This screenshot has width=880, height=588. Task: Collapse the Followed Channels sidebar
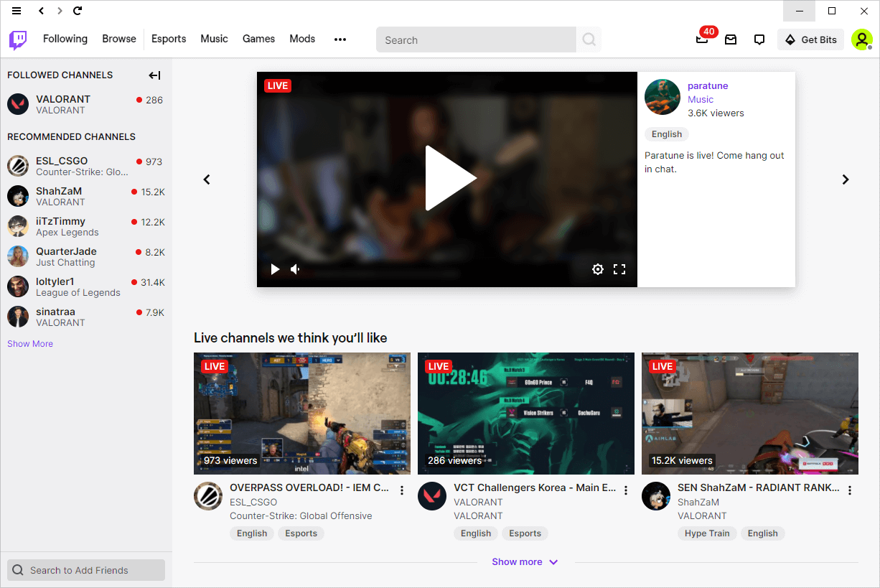[x=154, y=75]
